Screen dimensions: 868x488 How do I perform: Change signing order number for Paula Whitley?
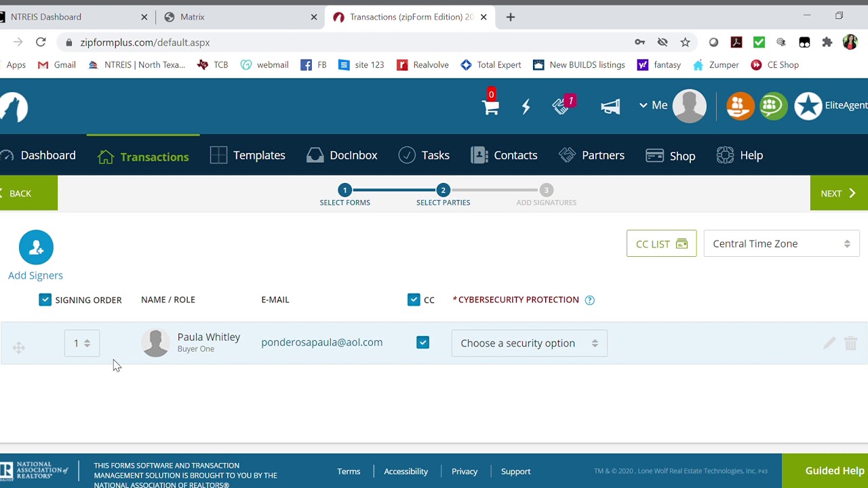[x=82, y=344]
